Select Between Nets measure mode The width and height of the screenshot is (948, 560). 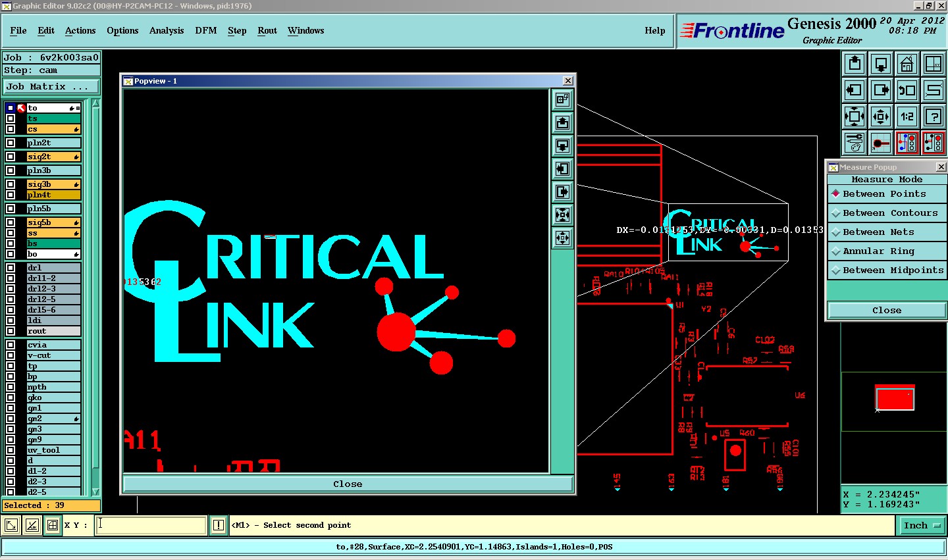tap(887, 232)
